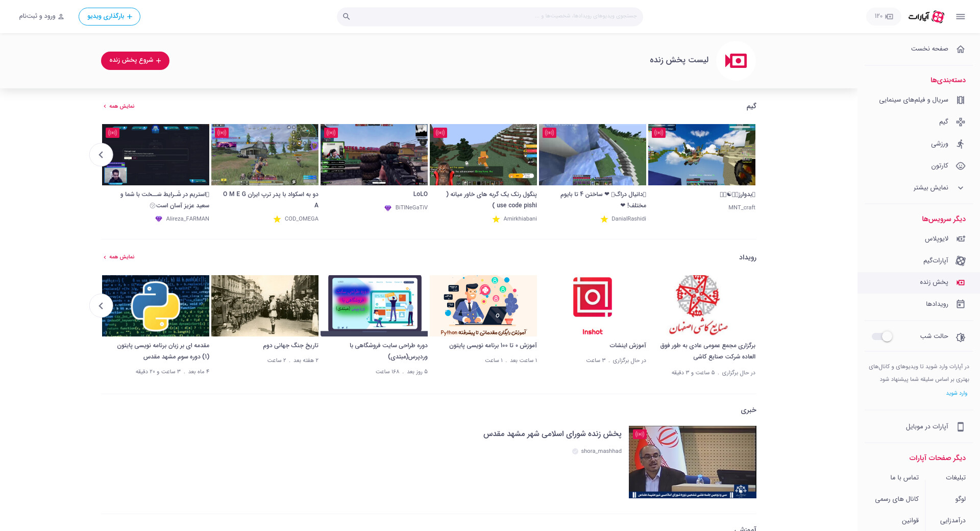
Task: Click نمایش همه in the رویداد section
Action: pos(119,257)
